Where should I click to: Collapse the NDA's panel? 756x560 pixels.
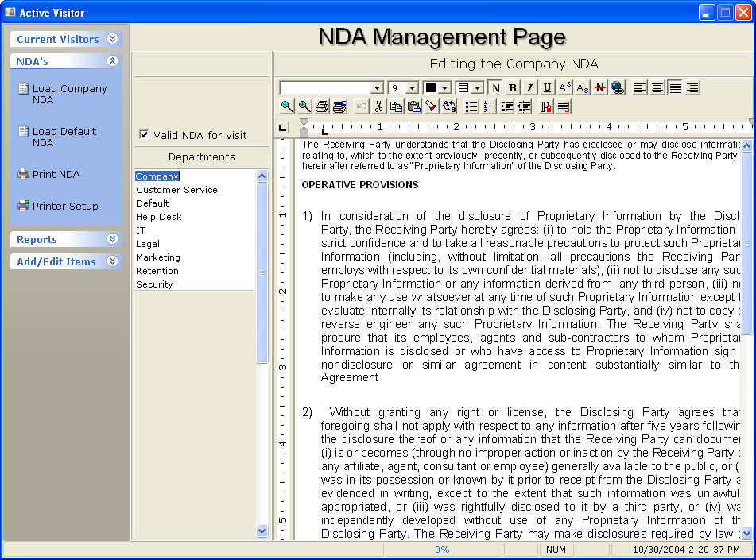coord(112,60)
